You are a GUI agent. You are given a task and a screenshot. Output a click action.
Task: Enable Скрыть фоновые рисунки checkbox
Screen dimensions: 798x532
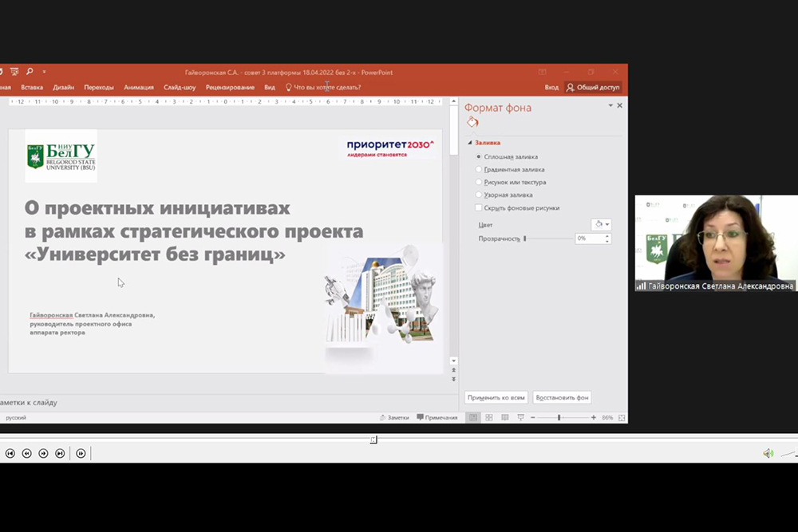tap(479, 207)
